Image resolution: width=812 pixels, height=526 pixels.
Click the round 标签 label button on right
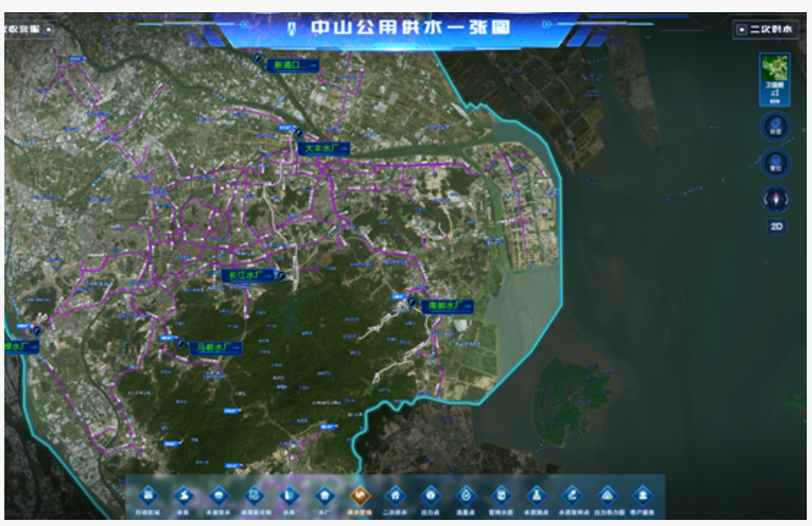[775, 126]
